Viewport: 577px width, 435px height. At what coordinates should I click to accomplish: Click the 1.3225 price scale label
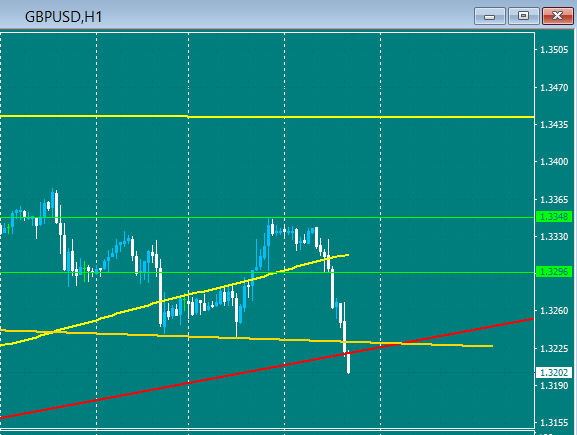pos(554,348)
